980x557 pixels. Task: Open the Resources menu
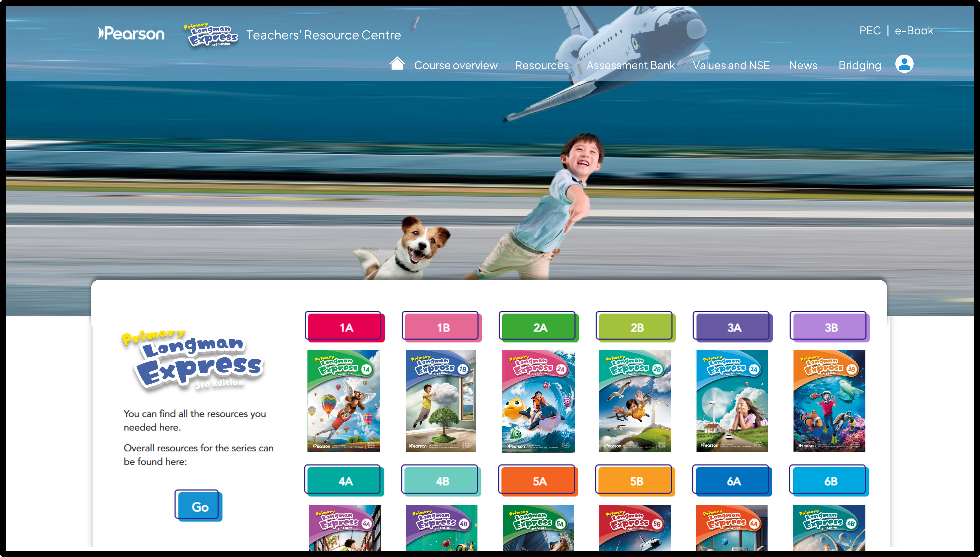(x=542, y=65)
